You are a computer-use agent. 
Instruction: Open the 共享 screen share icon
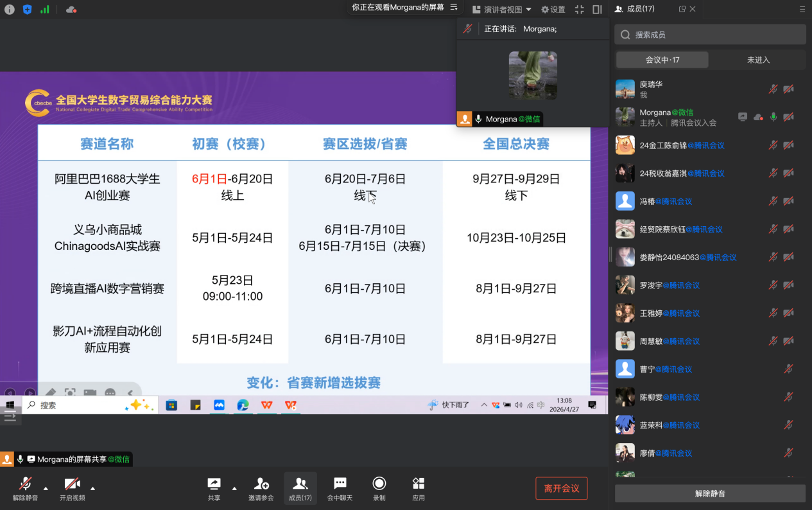point(214,484)
